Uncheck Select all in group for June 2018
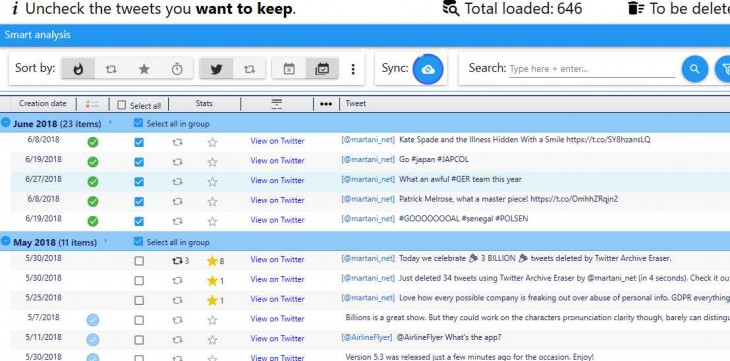 click(138, 123)
